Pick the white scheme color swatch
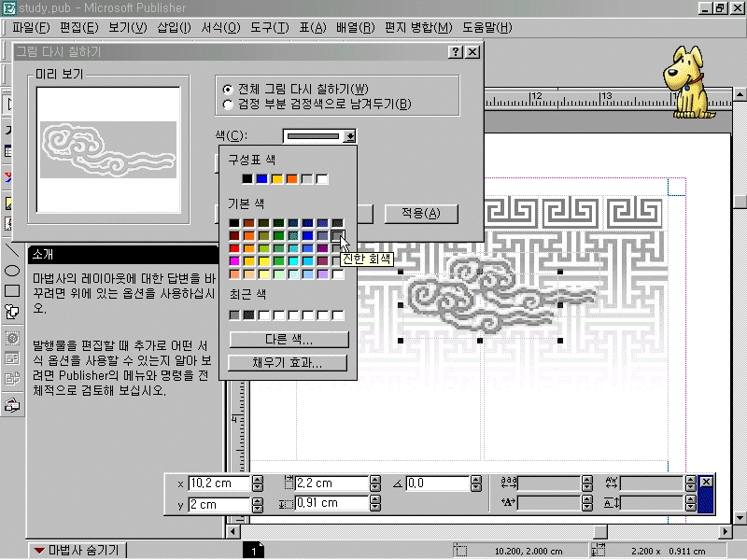This screenshot has width=747, height=560. coord(322,178)
